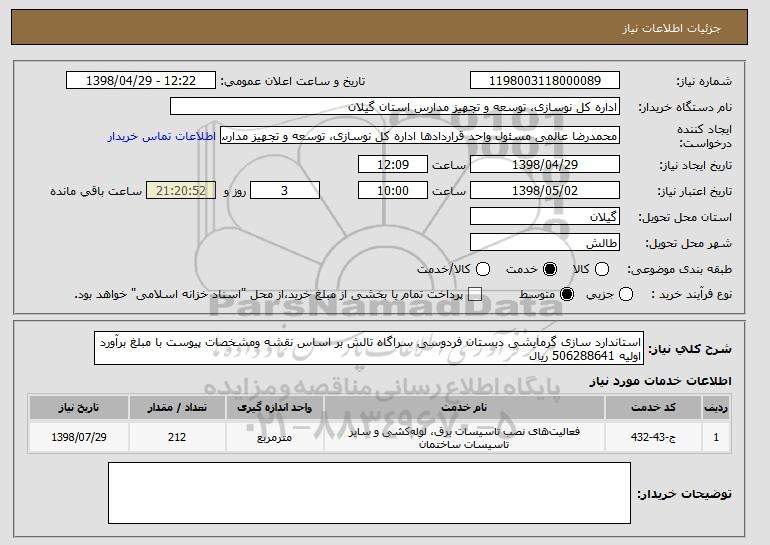
Task: Click the public announcement date field 12:22
Action: [141, 81]
